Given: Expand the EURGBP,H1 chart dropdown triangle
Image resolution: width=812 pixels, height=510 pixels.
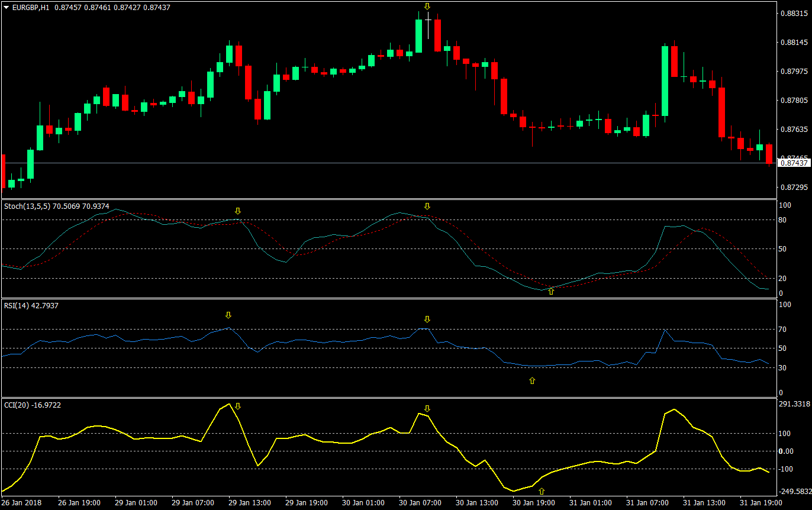Looking at the screenshot, I should point(5,8).
